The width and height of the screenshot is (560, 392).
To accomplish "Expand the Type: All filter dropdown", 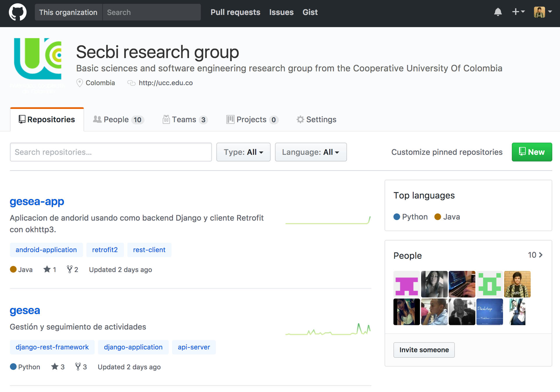I will point(243,152).
